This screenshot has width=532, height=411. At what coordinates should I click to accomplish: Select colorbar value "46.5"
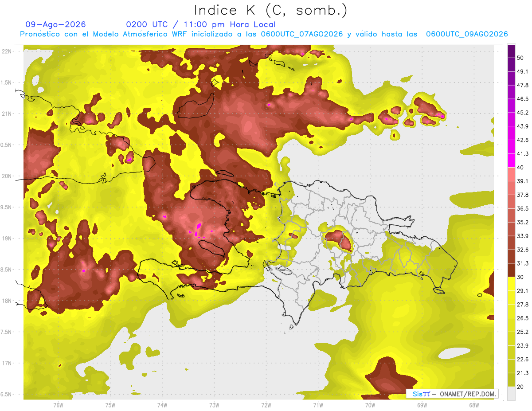[x=523, y=99]
